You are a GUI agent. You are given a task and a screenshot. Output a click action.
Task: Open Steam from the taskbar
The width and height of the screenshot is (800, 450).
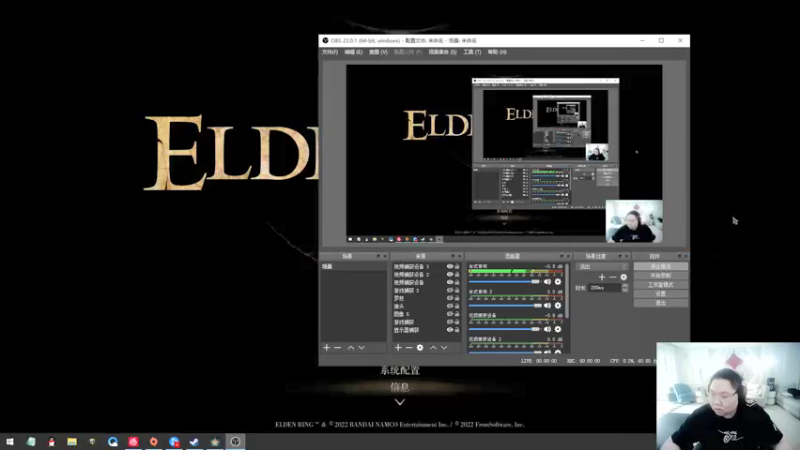point(194,441)
